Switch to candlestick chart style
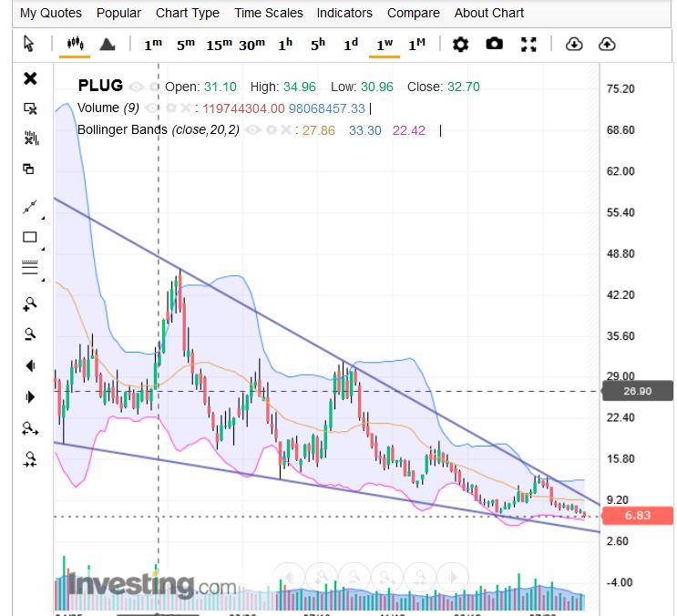 coord(75,44)
